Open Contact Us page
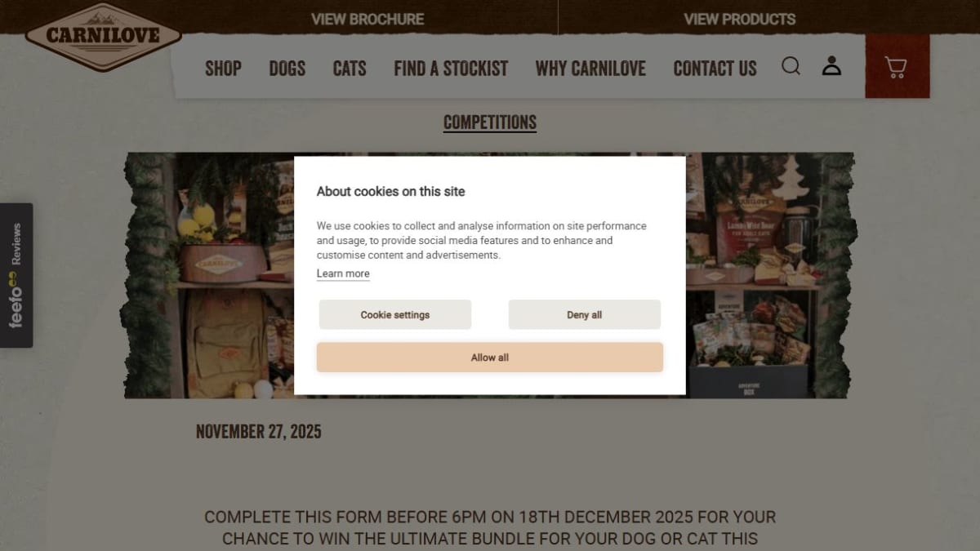The height and width of the screenshot is (551, 980). (715, 69)
